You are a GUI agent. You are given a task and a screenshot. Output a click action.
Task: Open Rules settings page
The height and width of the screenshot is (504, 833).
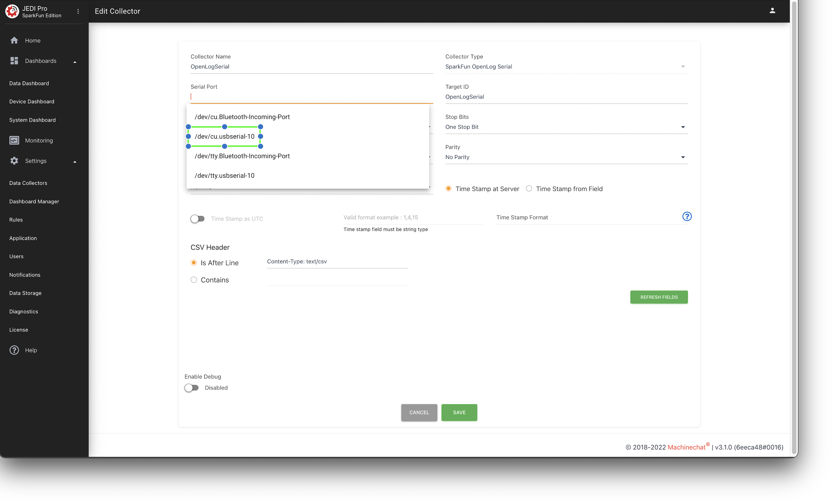tap(16, 220)
